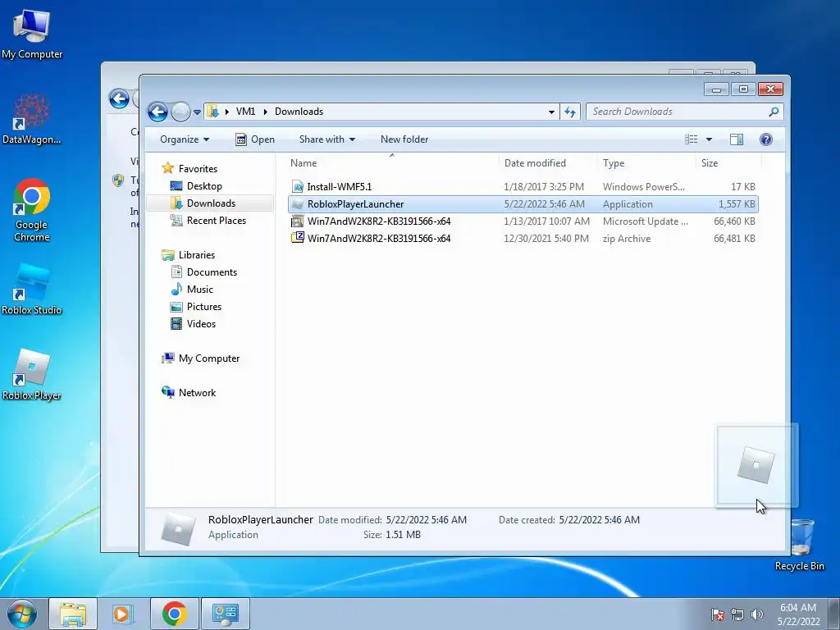Click New folder button
Screen dimensions: 840x630
tap(404, 139)
